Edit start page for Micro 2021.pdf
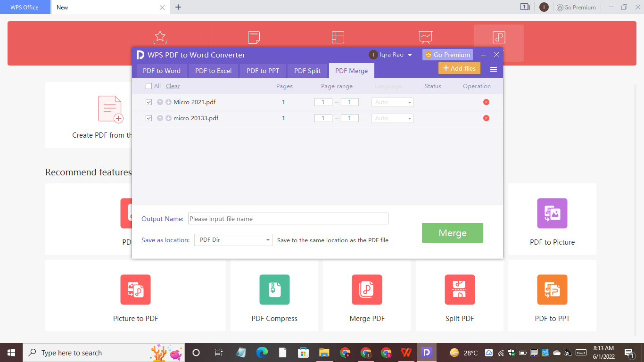This screenshot has height=362, width=644. 323,102
